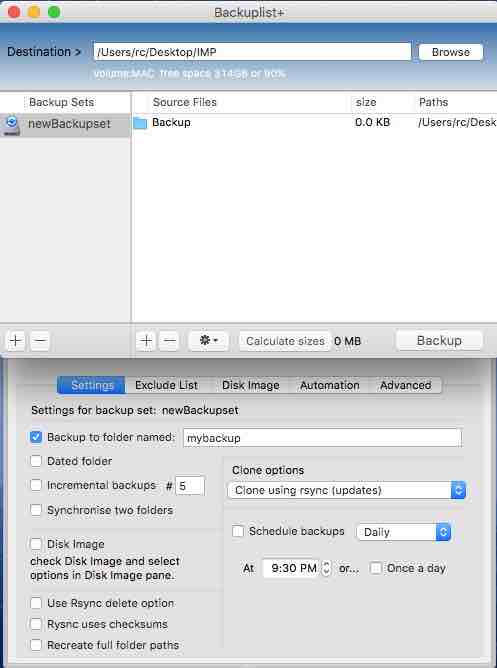Image resolution: width=497 pixels, height=668 pixels.
Task: Select the newBackupset row
Action: tap(66, 124)
